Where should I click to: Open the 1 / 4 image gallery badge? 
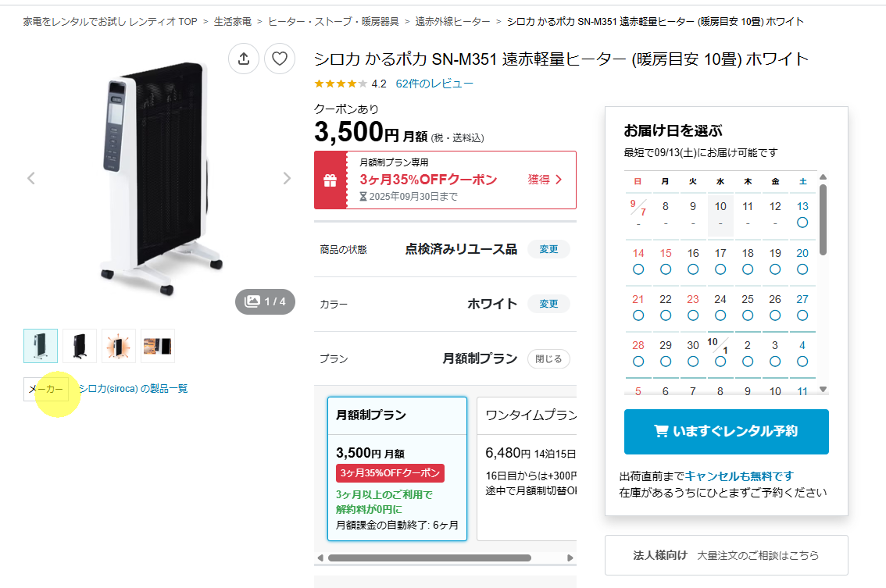pyautogui.click(x=265, y=301)
